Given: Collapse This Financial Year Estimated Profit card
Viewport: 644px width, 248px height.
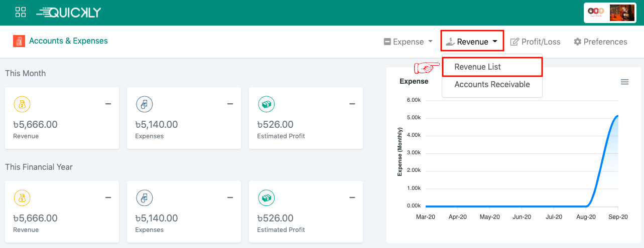Looking at the screenshot, I should point(352,197).
